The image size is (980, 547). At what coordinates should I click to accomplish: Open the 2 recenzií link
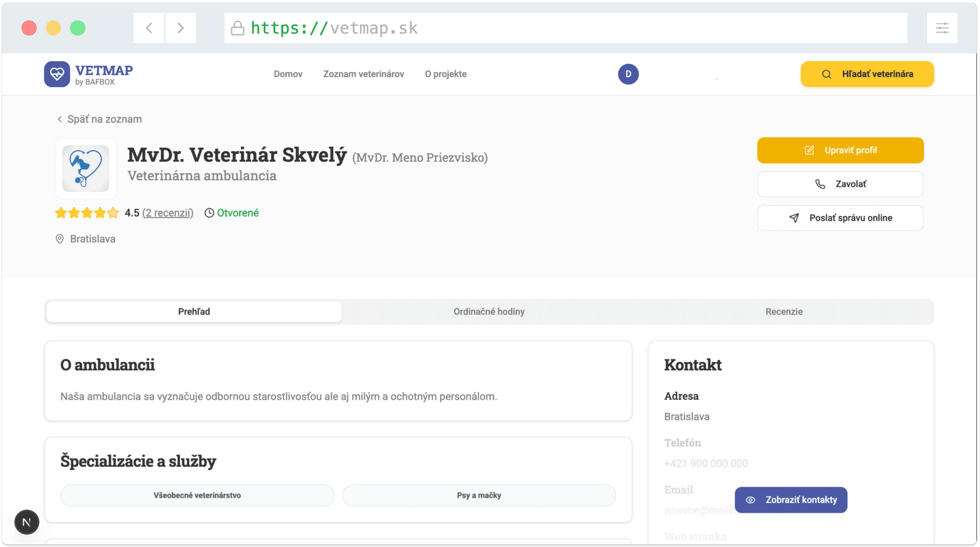(168, 212)
